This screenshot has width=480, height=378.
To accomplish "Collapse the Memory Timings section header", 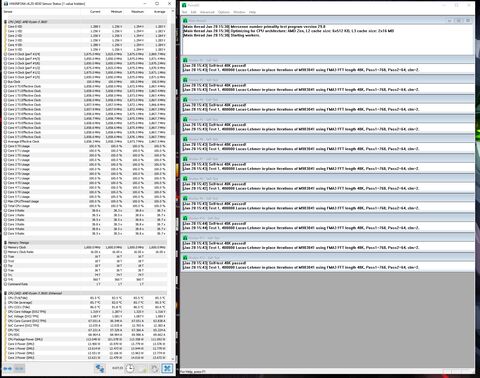I will pos(85,243).
